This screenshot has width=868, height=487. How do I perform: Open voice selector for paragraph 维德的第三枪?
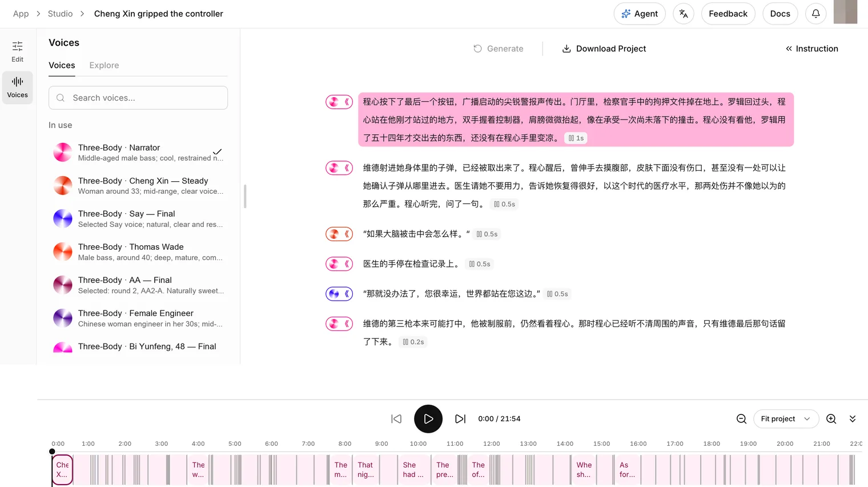(339, 324)
